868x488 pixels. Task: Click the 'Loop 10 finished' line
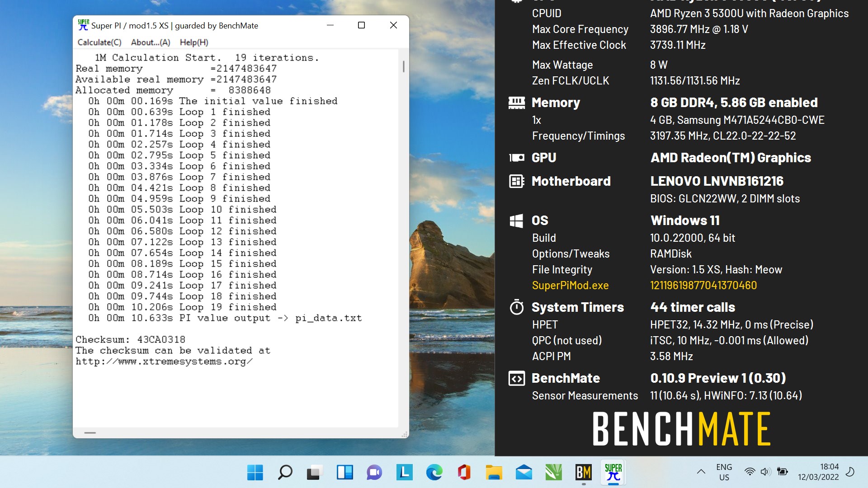pyautogui.click(x=182, y=210)
